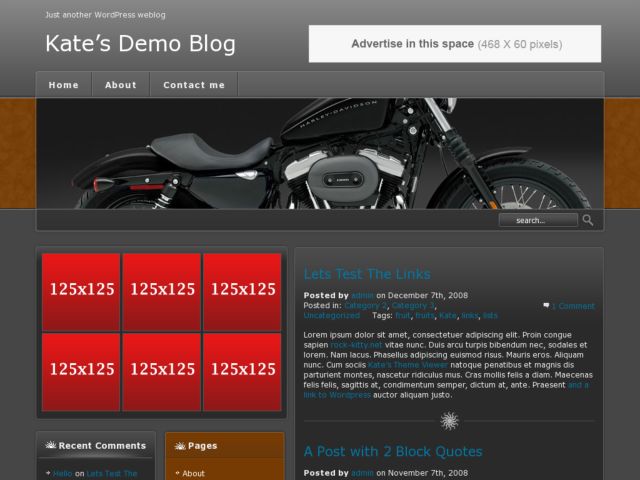
Task: Click the bottom-right 125x125 ad square
Action: (x=242, y=371)
